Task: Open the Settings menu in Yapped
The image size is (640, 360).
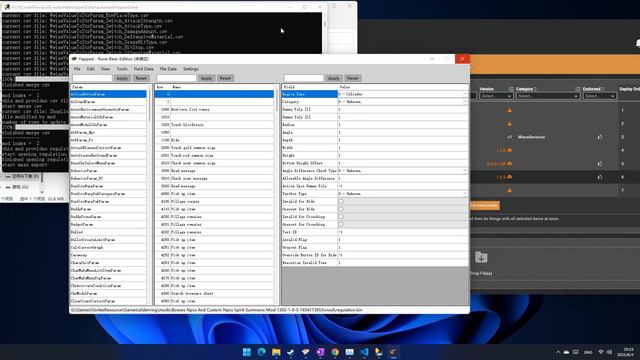Action: (191, 69)
